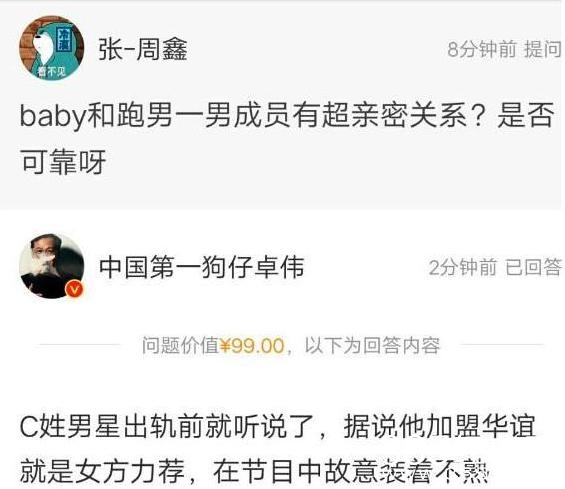This screenshot has height=489, width=565.
Task: Select the question's second line 可靠呀
Action: (x=63, y=161)
